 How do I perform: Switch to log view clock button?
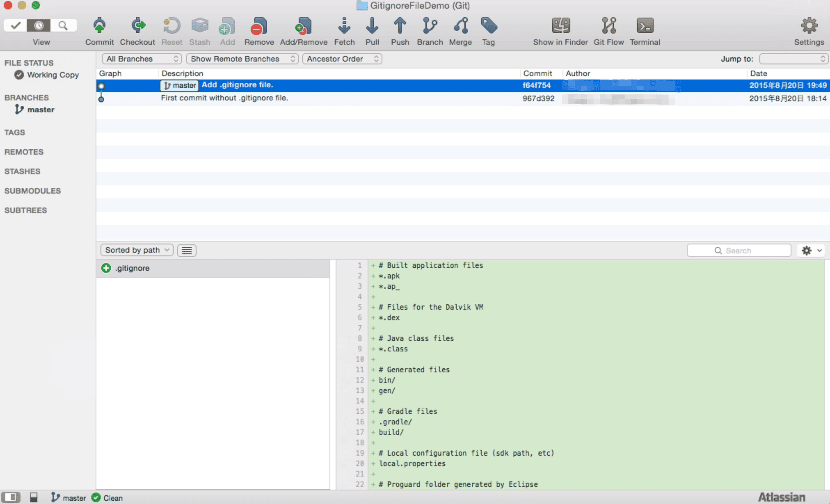39,25
